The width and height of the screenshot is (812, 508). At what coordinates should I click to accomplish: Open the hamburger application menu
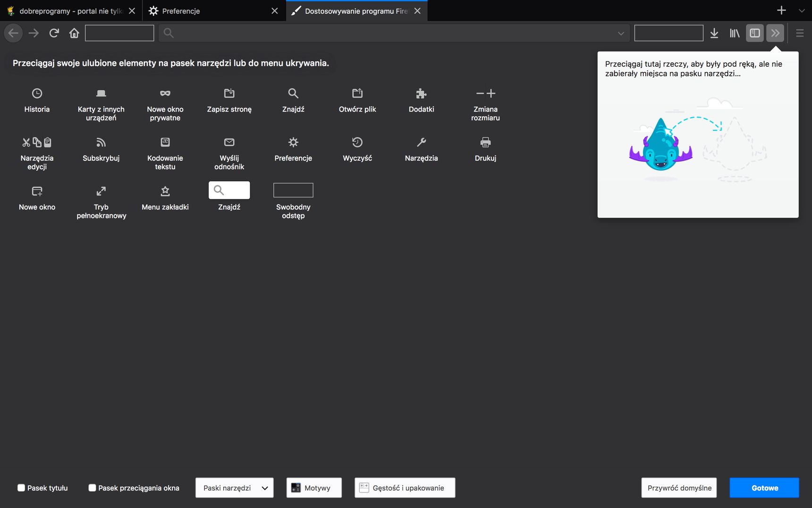(x=800, y=33)
